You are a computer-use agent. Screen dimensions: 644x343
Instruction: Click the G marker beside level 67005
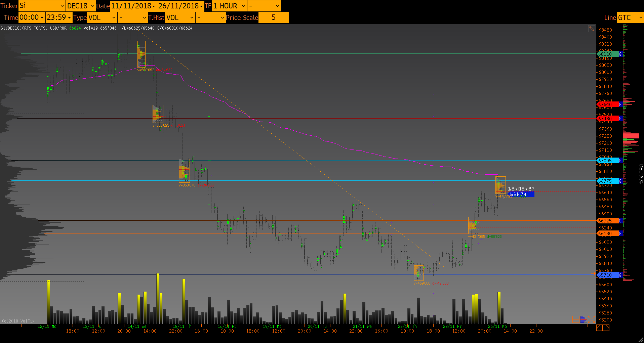point(620,161)
